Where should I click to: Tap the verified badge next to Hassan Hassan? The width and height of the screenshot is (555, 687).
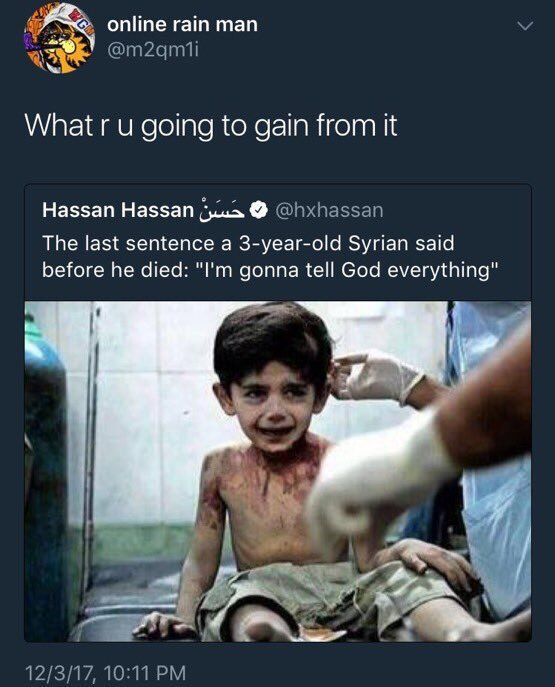click(259, 210)
